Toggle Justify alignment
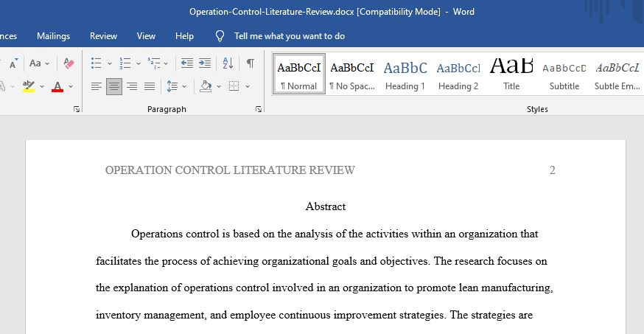This screenshot has height=334, width=644. pyautogui.click(x=150, y=86)
